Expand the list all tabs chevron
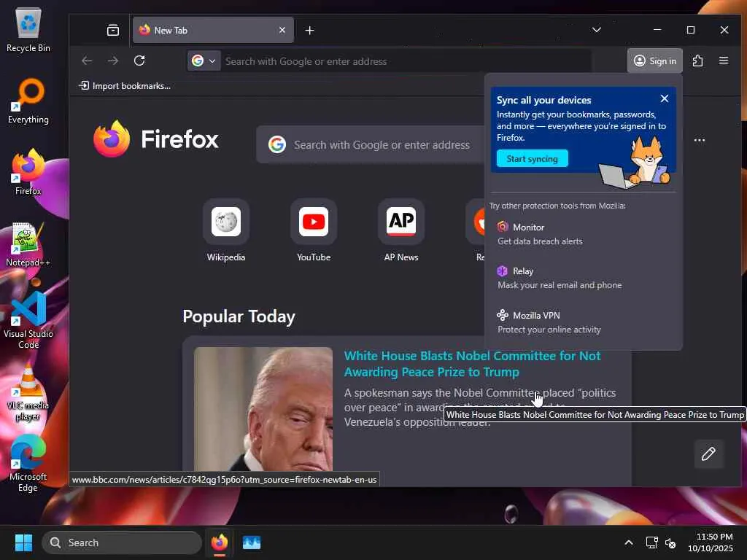The image size is (747, 560). [597, 30]
